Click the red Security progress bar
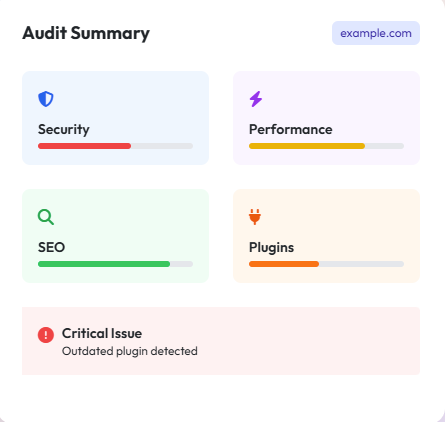 click(84, 146)
